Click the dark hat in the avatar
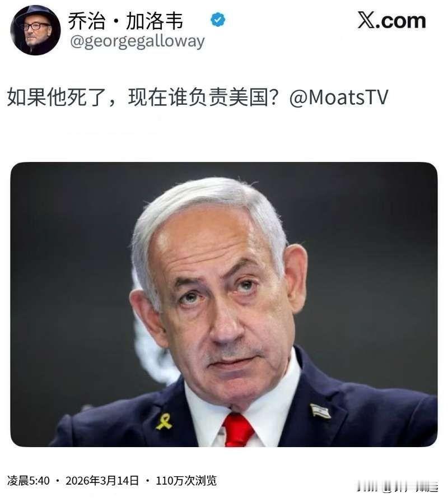The height and width of the screenshot is (502, 448). 35,16
